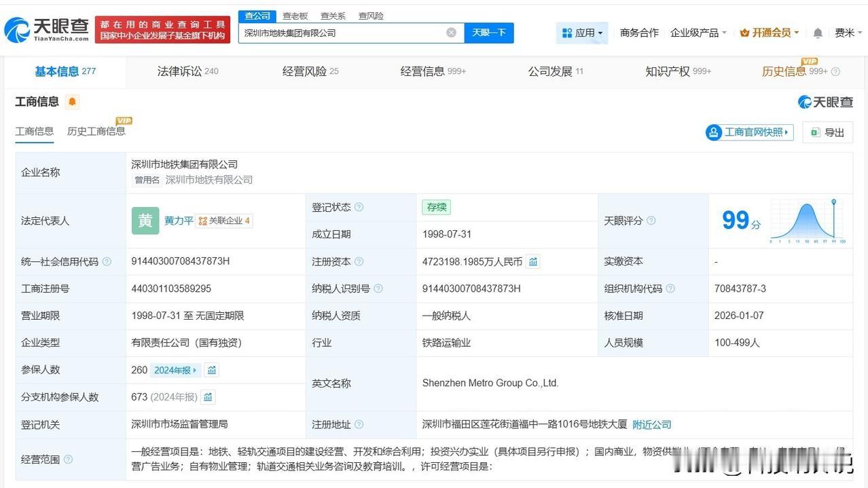This screenshot has width=868, height=488.
Task: Open chart icon next to registered capital amount
Action: [533, 261]
